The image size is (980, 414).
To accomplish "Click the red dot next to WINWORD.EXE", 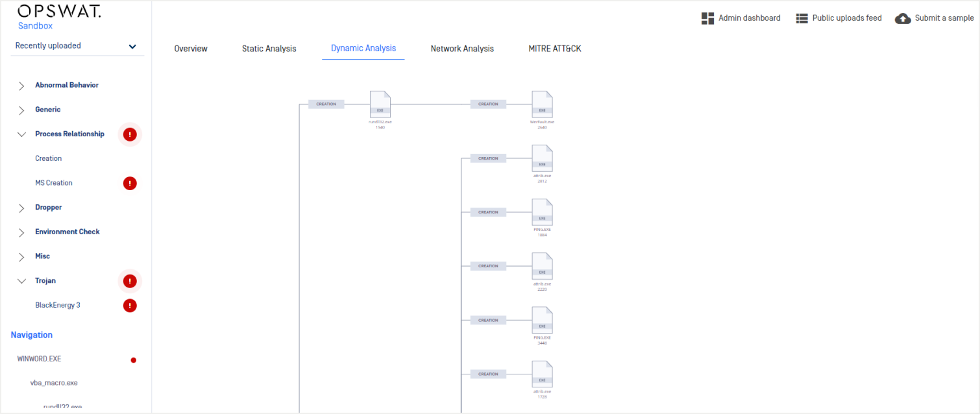I will tap(134, 359).
